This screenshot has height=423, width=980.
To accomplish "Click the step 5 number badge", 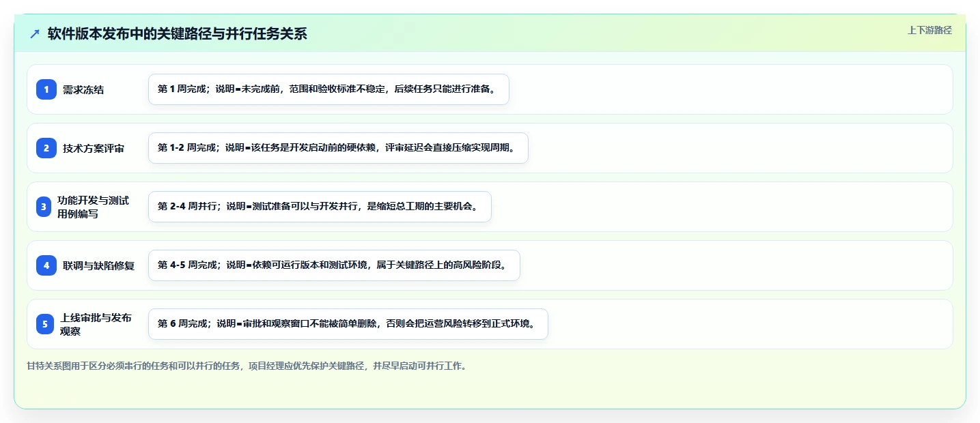I will 45,324.
